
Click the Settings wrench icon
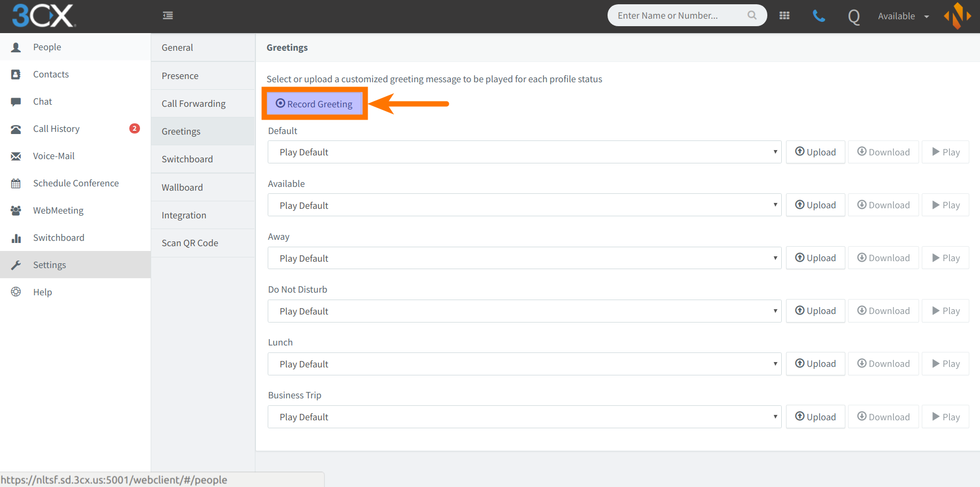pos(16,265)
